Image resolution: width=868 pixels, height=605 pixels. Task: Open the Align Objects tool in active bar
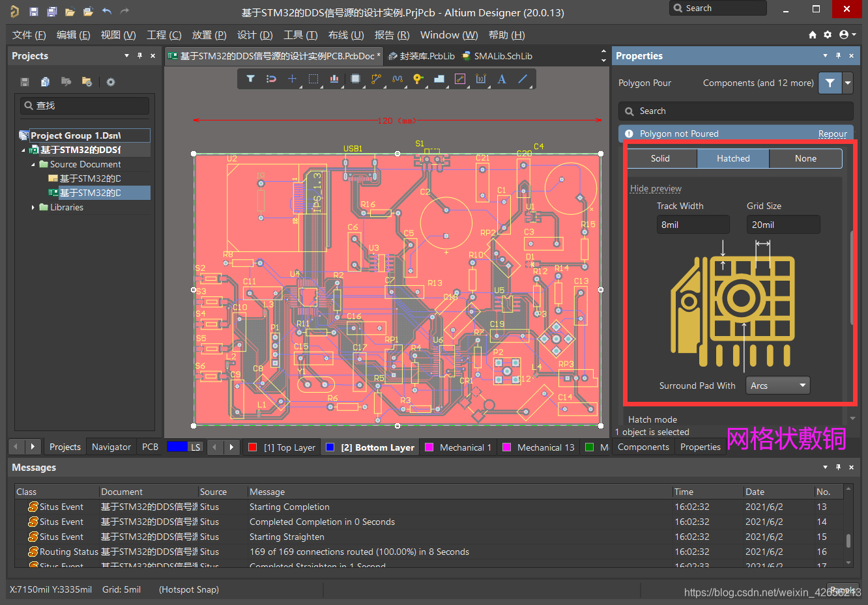(334, 79)
